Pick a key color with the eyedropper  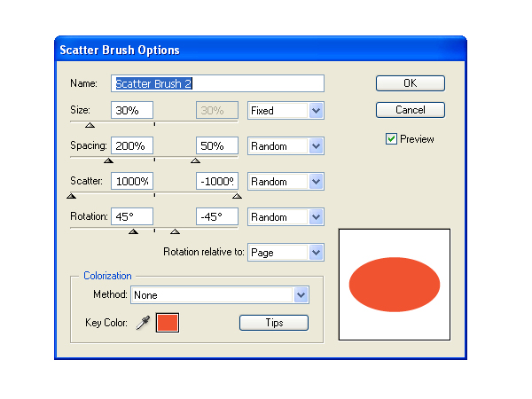pyautogui.click(x=143, y=323)
